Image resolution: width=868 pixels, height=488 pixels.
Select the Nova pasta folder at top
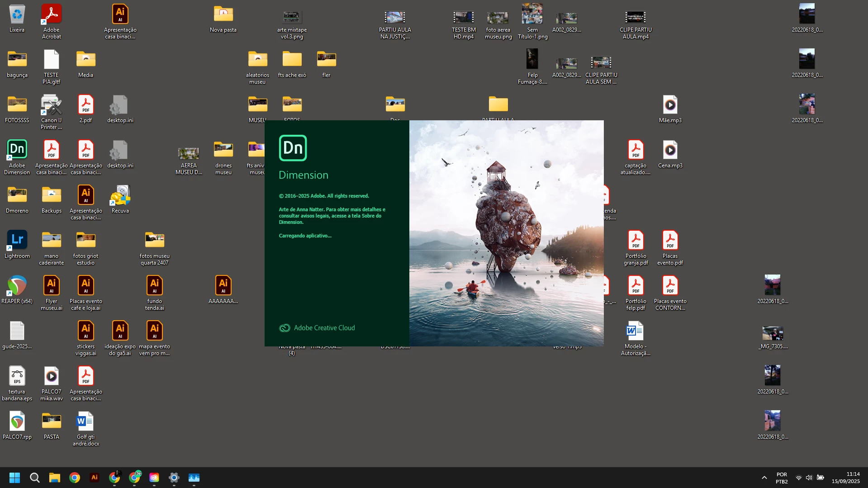coord(223,19)
